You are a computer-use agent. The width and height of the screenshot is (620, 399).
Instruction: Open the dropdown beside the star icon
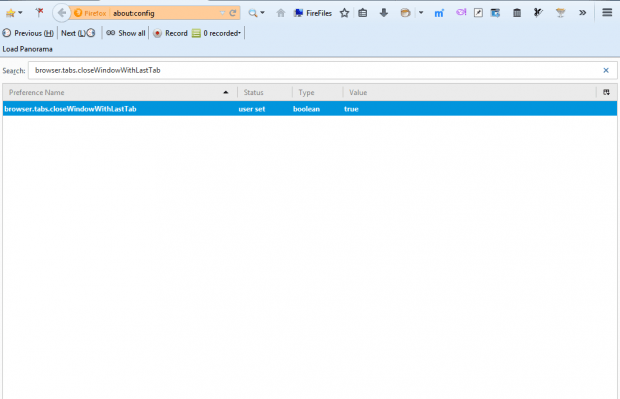[x=20, y=13]
